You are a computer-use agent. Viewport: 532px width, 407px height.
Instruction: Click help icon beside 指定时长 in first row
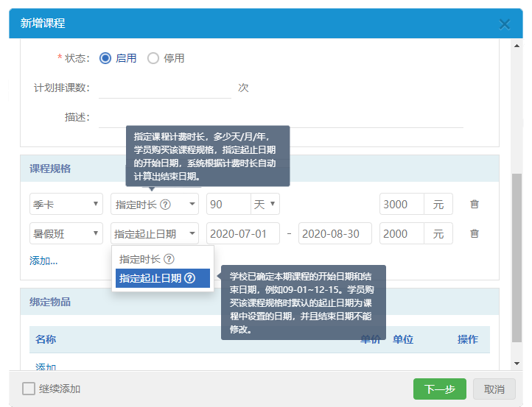tap(165, 205)
